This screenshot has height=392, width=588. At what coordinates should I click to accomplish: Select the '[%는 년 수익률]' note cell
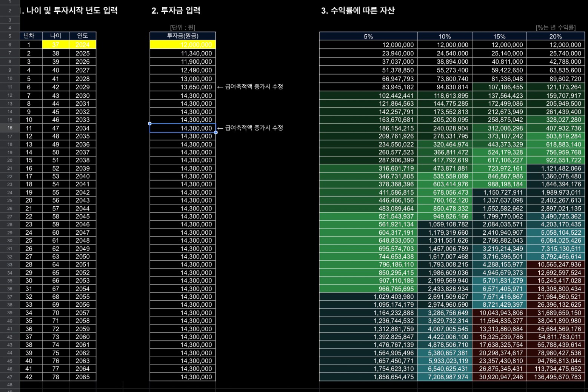(x=556, y=28)
